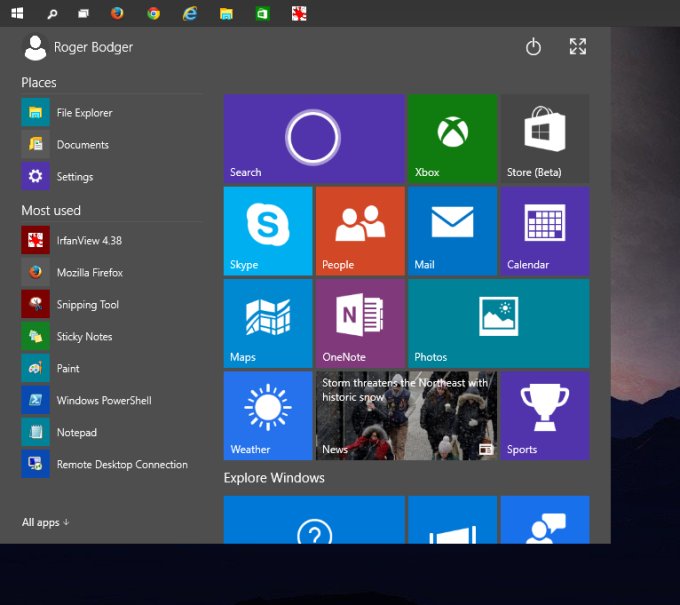Click the Cortana Search tile
Screen dimensions: 680x605
click(x=314, y=138)
